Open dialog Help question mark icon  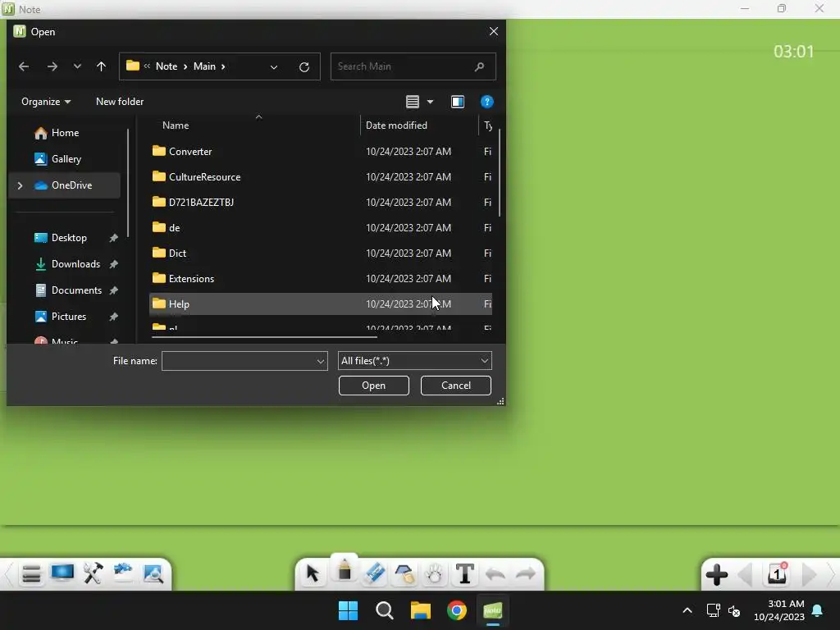pyautogui.click(x=486, y=102)
